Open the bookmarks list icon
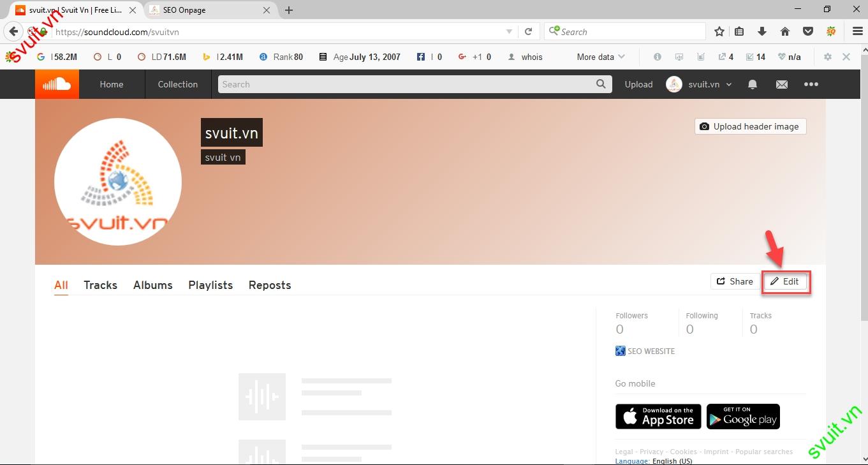The width and height of the screenshot is (868, 465). (740, 31)
